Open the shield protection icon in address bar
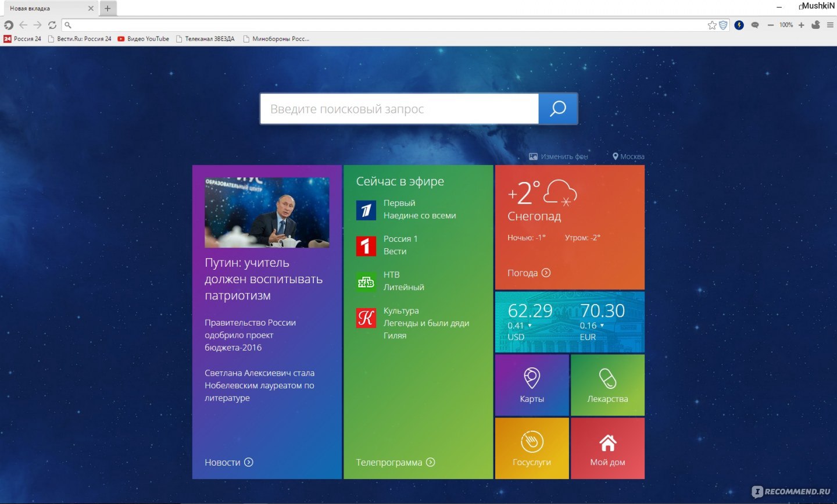 (723, 25)
